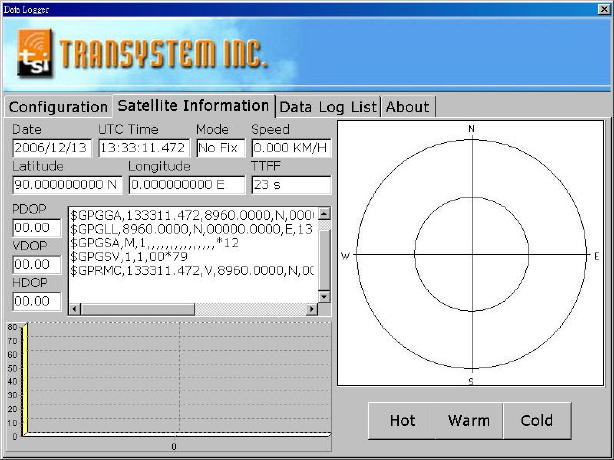Switch to the Configuration tab
The image size is (614, 460).
pos(58,107)
